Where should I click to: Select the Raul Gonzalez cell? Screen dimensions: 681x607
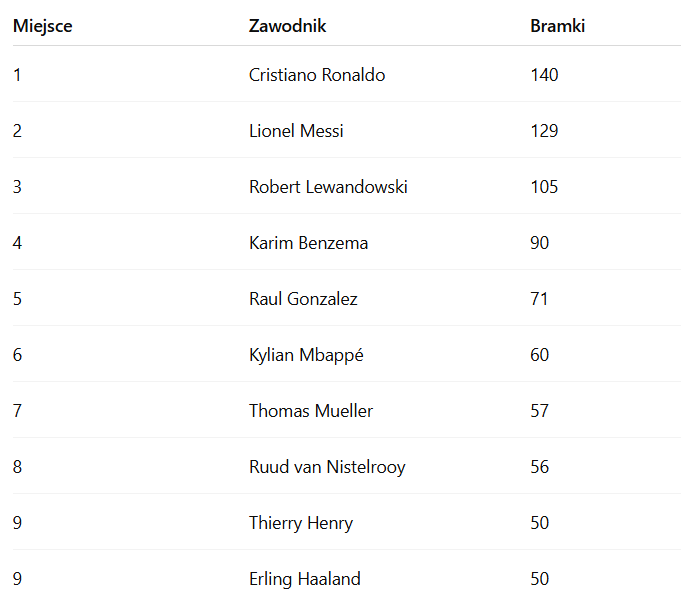point(303,299)
